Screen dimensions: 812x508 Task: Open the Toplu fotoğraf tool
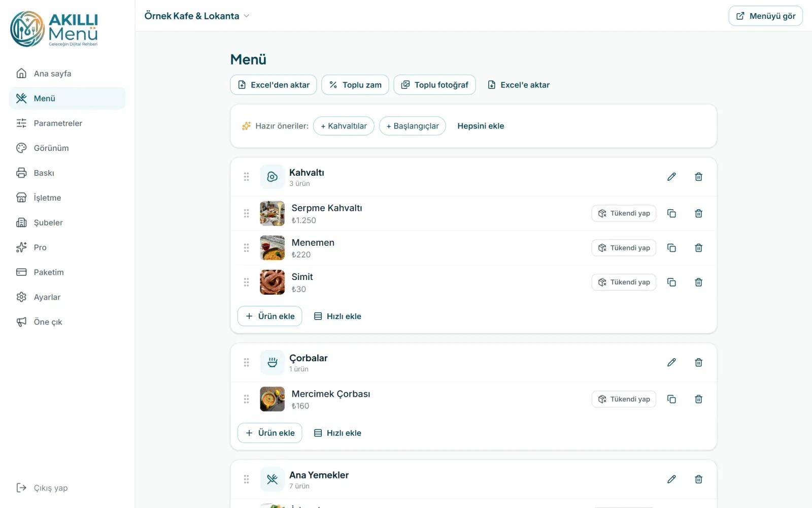435,85
